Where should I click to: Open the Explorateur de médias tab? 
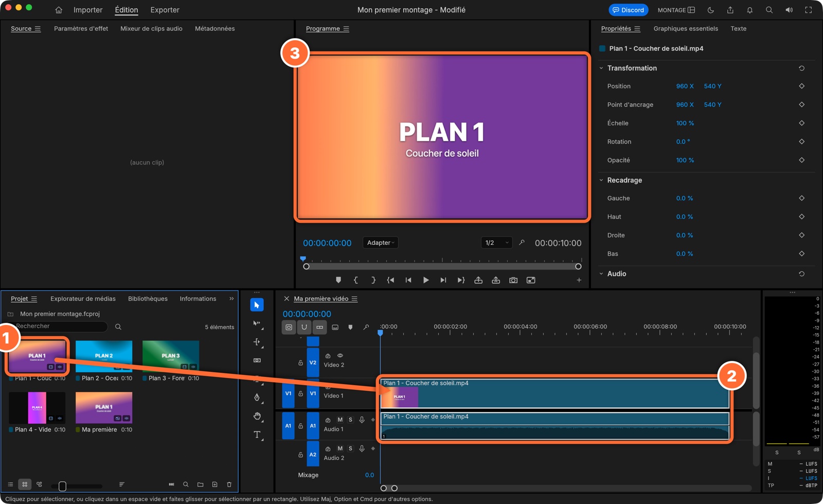coord(83,299)
